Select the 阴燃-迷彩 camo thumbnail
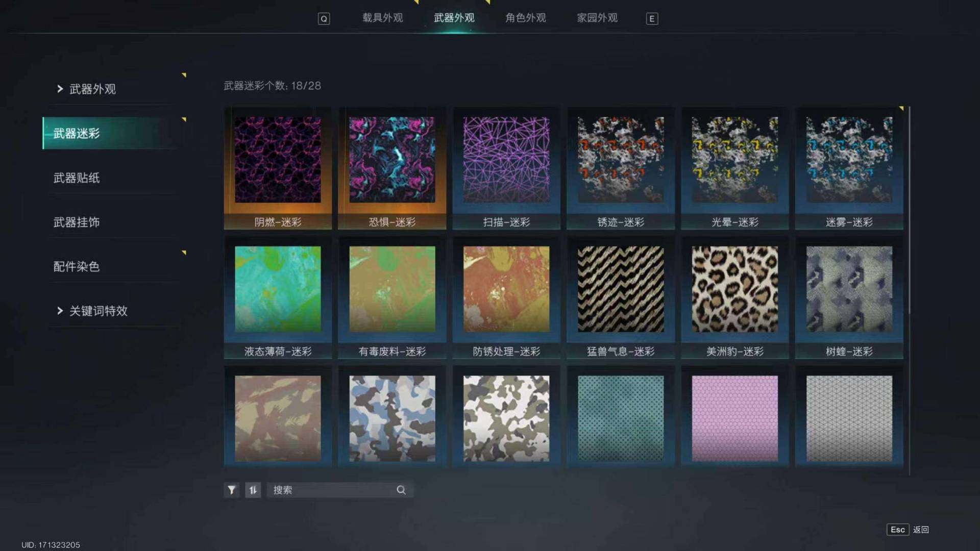980x551 pixels. (x=278, y=160)
